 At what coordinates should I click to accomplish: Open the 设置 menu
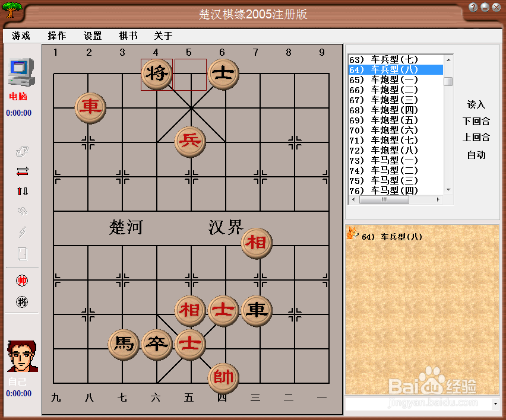(x=93, y=36)
